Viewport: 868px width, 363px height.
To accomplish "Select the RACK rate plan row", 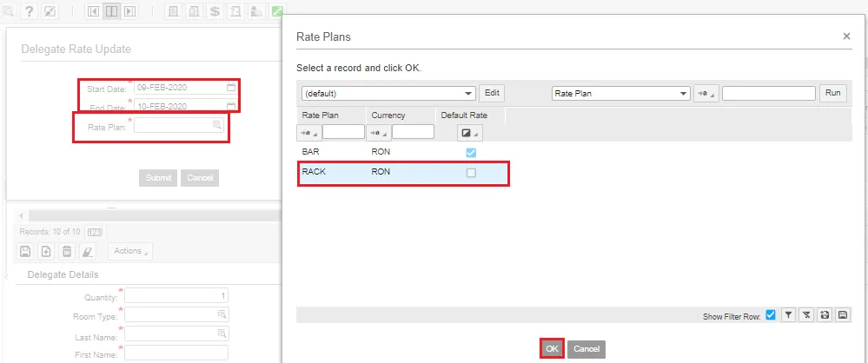I will [403, 173].
